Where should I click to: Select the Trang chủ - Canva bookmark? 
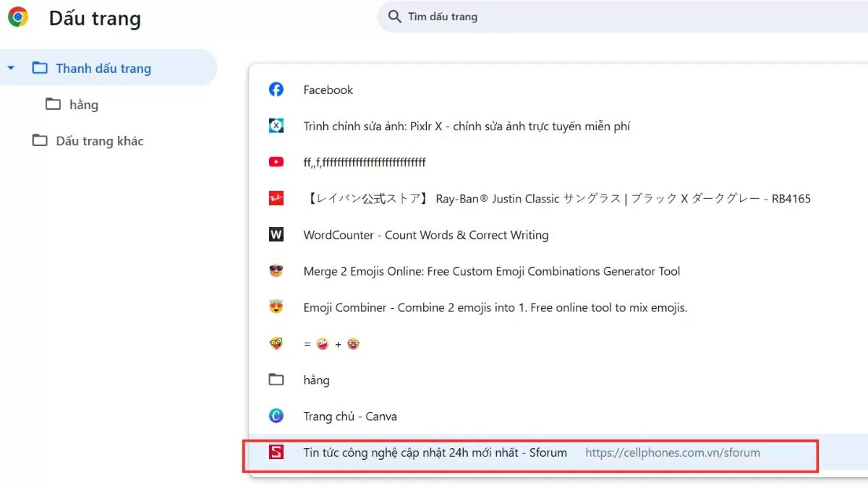349,416
